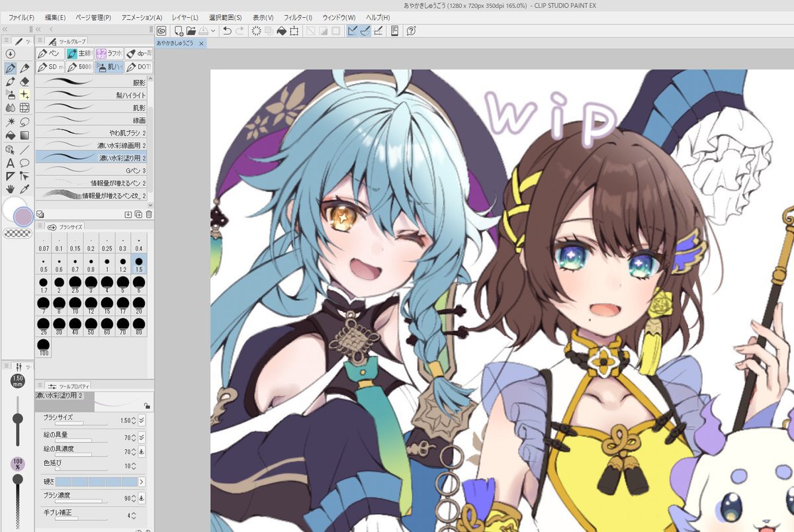Select the Blend tool (droplets icon)

[10, 108]
